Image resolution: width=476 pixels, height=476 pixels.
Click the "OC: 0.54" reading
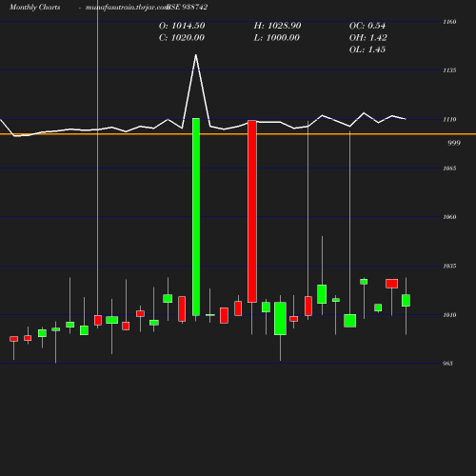(x=367, y=26)
